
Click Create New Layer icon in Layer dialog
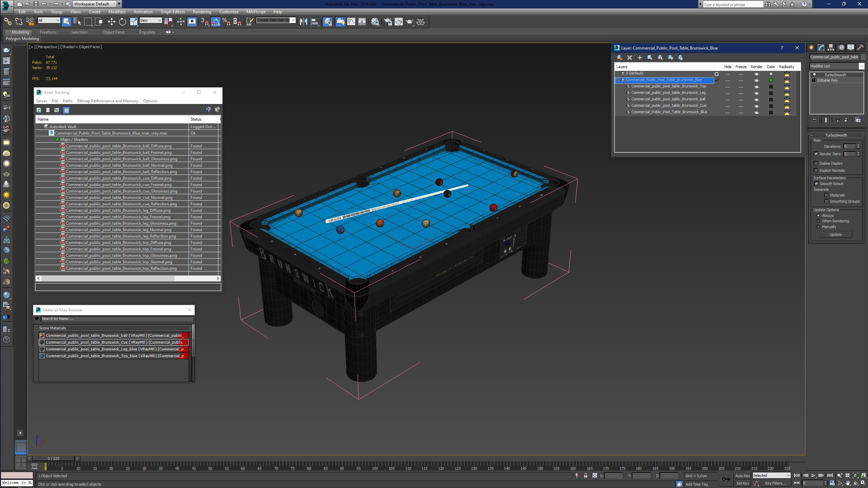click(x=619, y=58)
